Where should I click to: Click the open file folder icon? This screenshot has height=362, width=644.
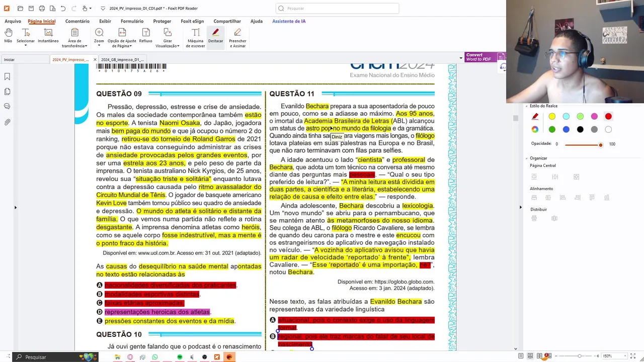click(x=20, y=8)
